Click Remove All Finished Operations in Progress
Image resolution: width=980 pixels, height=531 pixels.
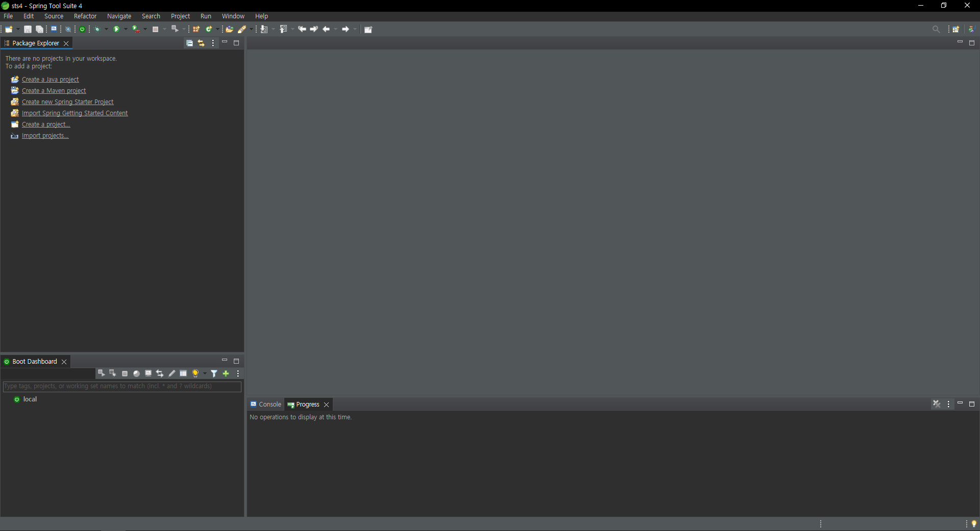coord(937,404)
